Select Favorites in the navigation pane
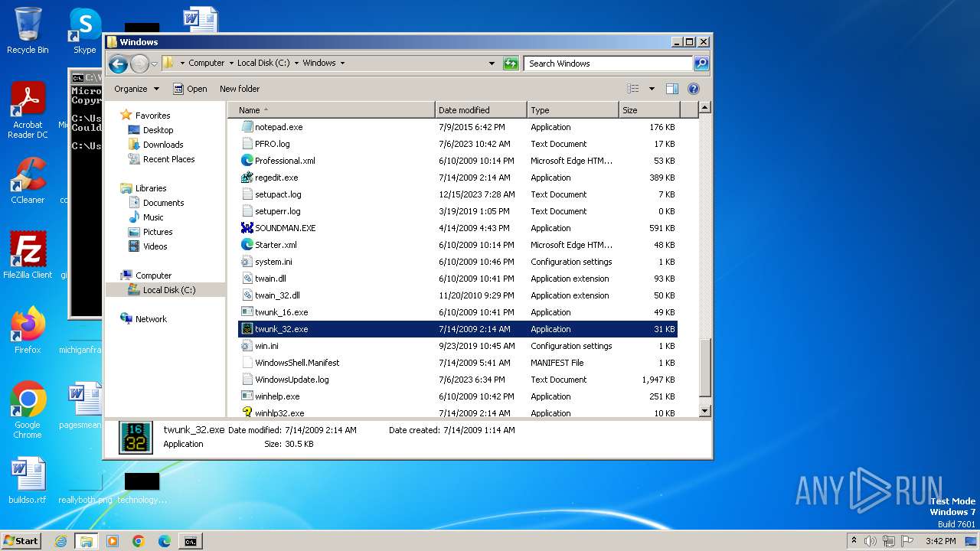 click(152, 116)
